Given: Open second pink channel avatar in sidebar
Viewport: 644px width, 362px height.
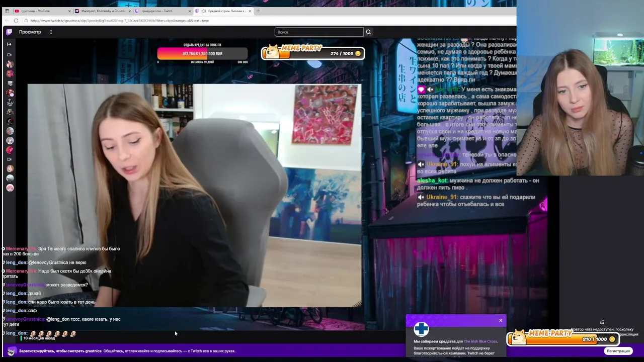Looking at the screenshot, I should click(x=10, y=73).
